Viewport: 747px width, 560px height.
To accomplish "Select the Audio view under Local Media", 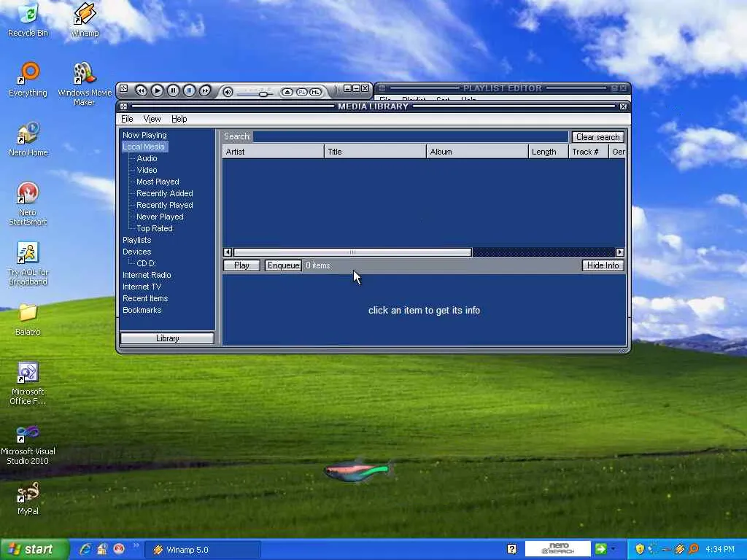I will click(x=147, y=158).
